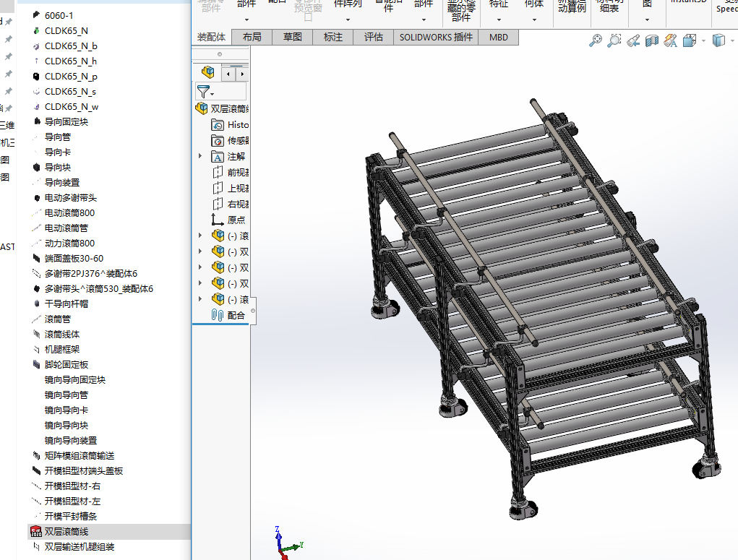Click the Display Style cube icon

[x=718, y=41]
